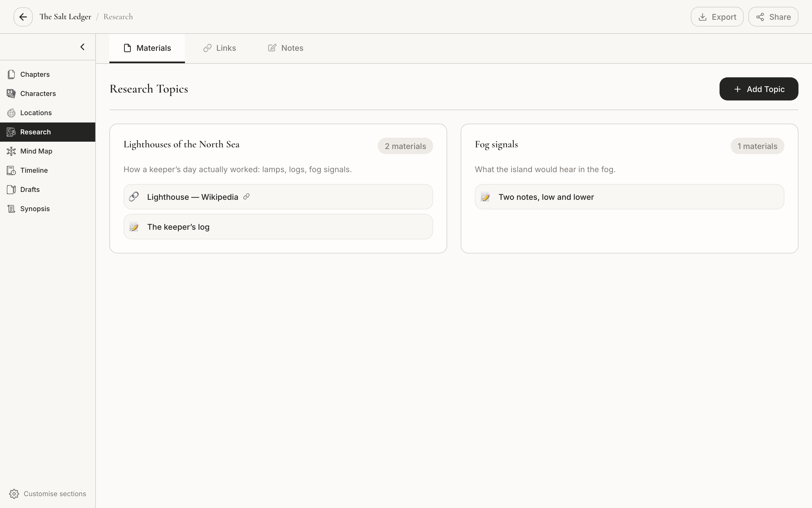
Task: Collapse the sidebar with the chevron
Action: (x=82, y=47)
